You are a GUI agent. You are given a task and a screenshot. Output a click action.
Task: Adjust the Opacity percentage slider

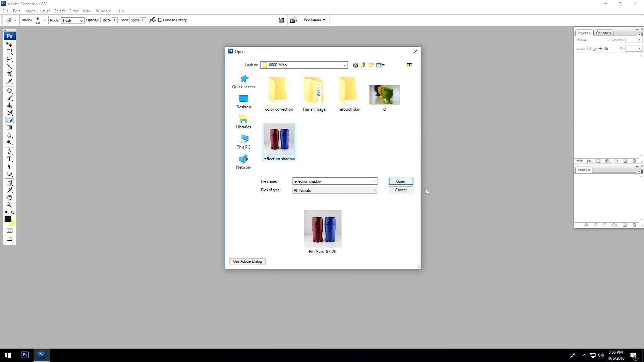(x=115, y=20)
